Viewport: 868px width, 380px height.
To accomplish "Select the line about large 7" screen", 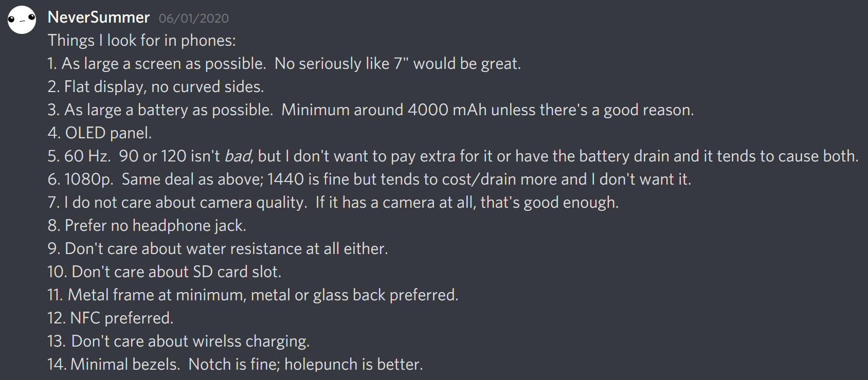I will [284, 64].
